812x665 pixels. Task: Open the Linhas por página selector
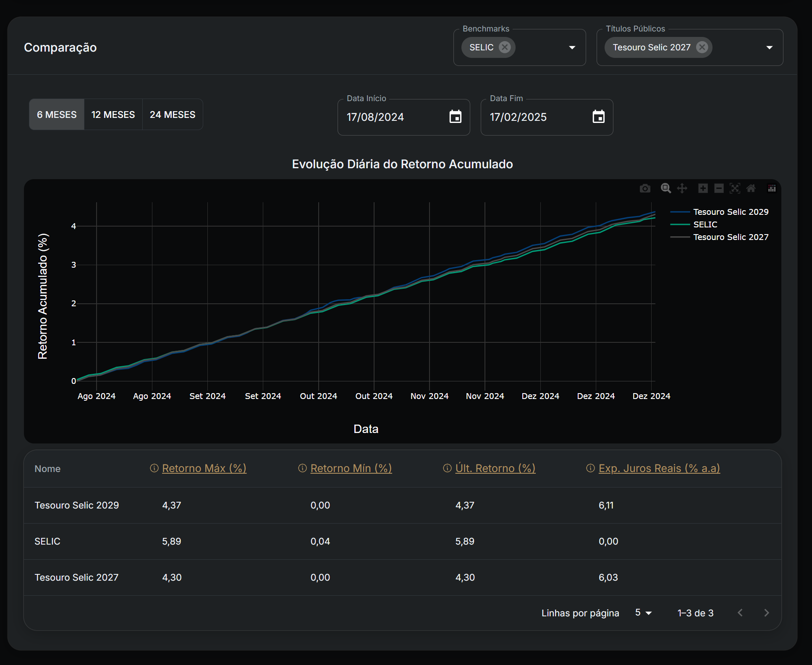click(642, 613)
